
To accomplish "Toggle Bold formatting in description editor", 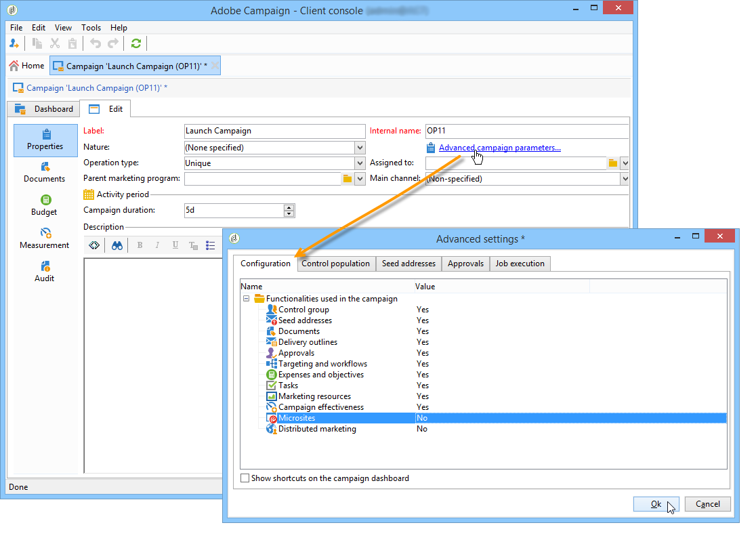I will 140,245.
